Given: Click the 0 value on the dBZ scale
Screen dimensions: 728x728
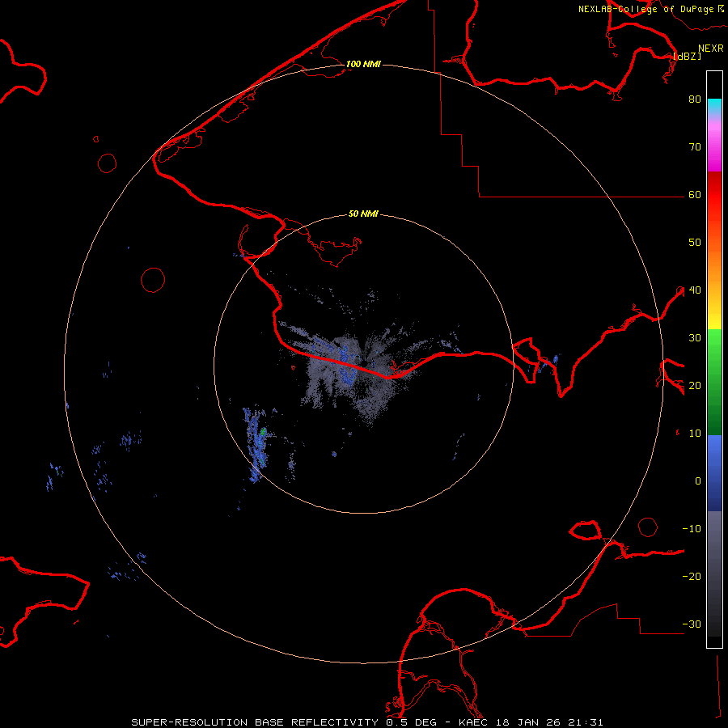Looking at the screenshot, I should 698,481.
